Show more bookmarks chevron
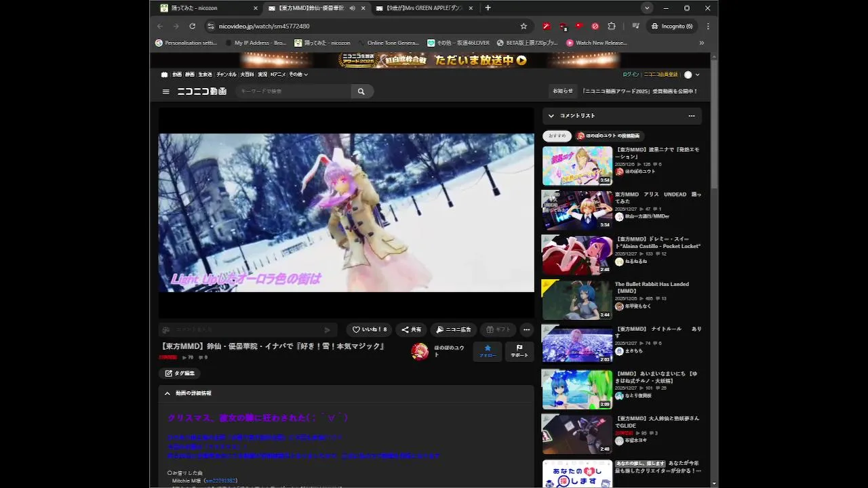The width and height of the screenshot is (868, 488). point(701,43)
